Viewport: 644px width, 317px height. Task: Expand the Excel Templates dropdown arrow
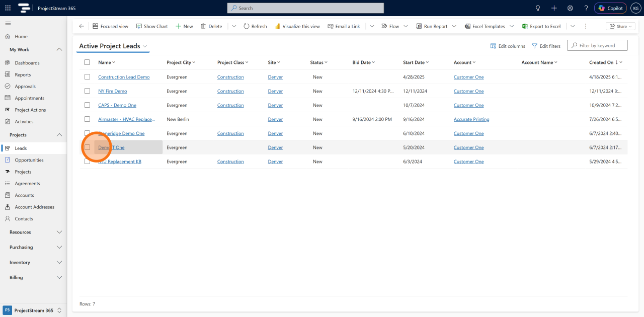[512, 26]
